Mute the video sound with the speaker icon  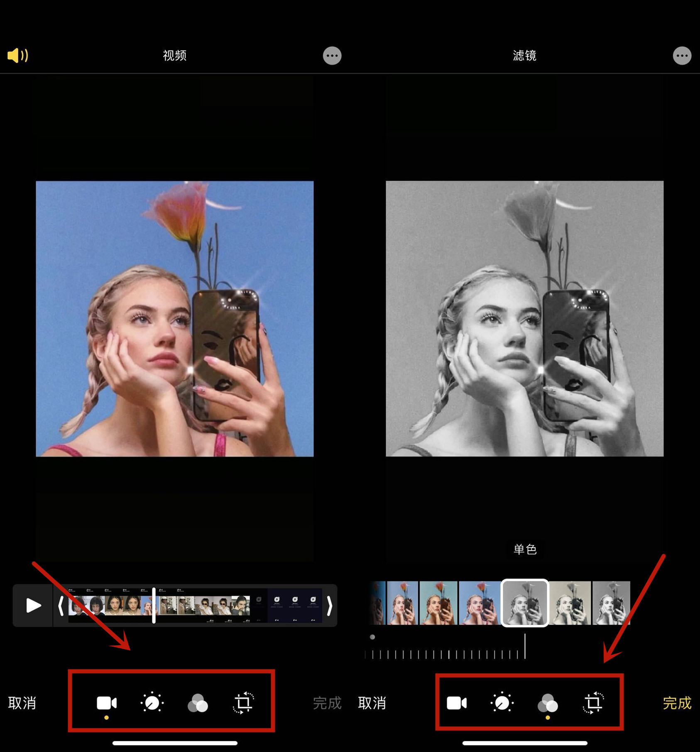pos(17,55)
